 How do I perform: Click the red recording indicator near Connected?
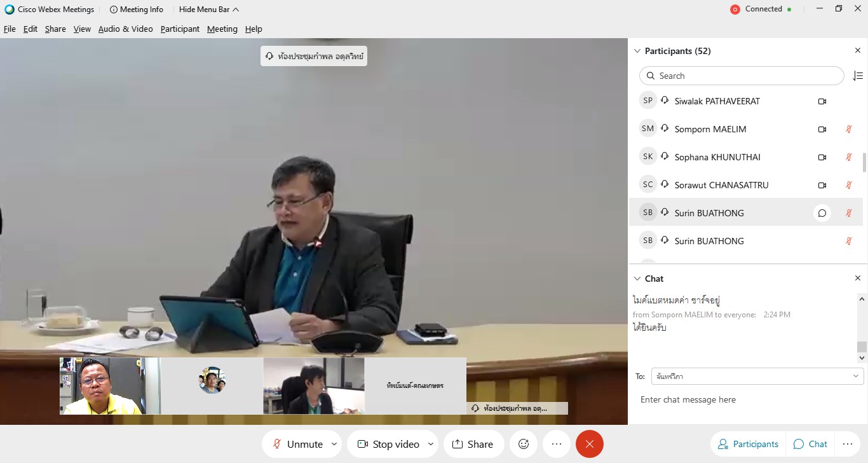pyautogui.click(x=735, y=10)
